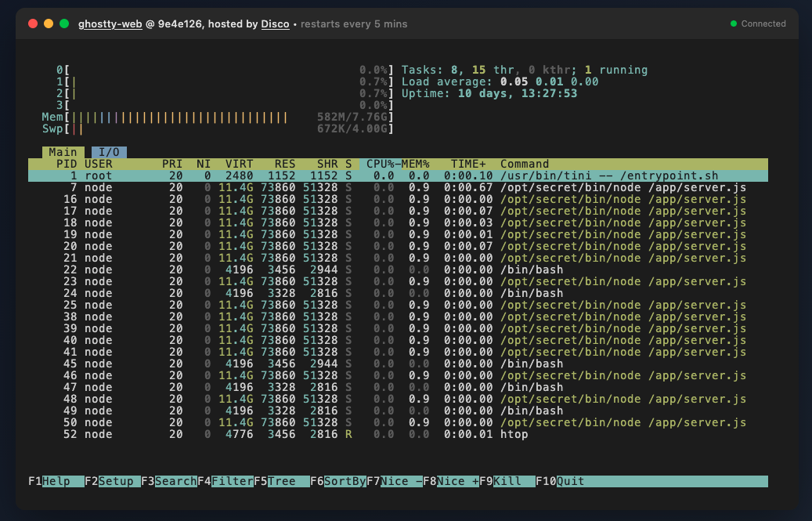Switch to the I/O tab

tap(110, 152)
